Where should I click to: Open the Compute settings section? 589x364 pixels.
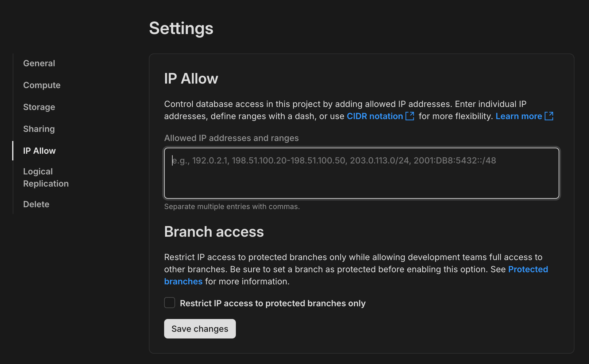click(42, 85)
